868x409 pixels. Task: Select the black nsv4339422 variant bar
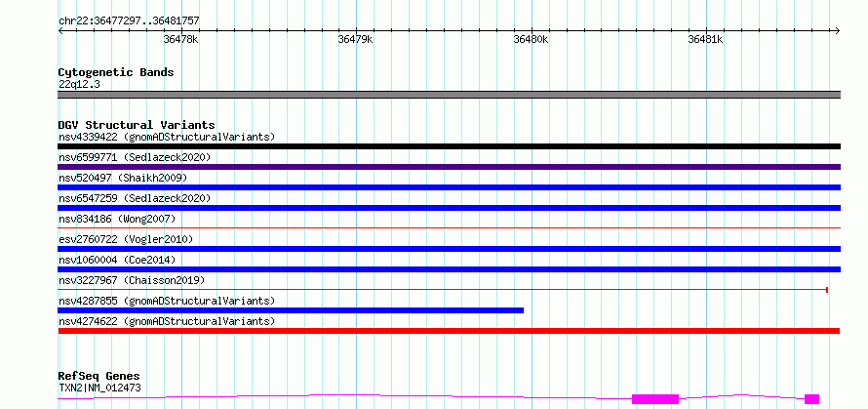click(x=449, y=146)
